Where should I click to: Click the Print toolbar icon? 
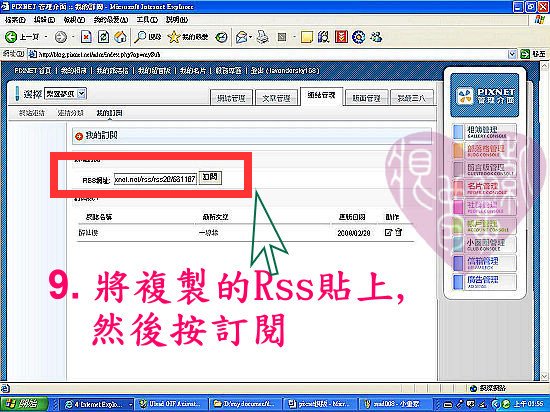click(x=262, y=36)
